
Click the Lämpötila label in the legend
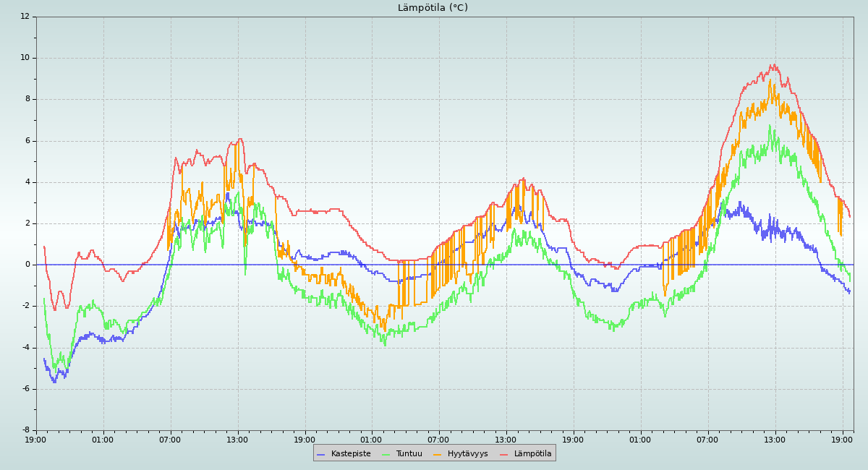click(x=532, y=454)
